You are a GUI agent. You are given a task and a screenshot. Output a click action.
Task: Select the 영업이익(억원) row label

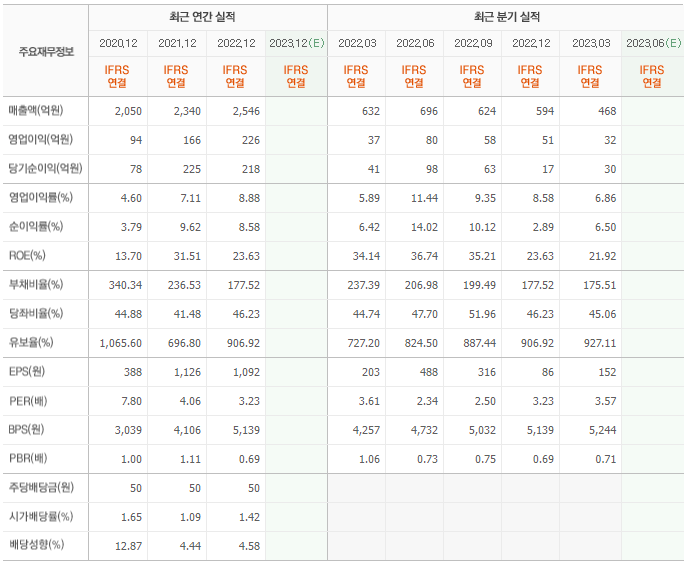click(x=41, y=139)
